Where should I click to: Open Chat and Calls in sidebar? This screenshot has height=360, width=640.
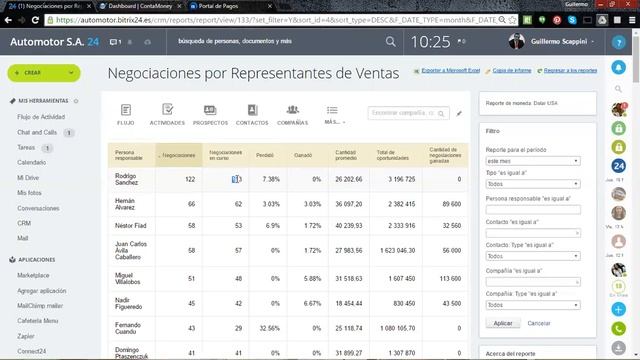click(37, 132)
